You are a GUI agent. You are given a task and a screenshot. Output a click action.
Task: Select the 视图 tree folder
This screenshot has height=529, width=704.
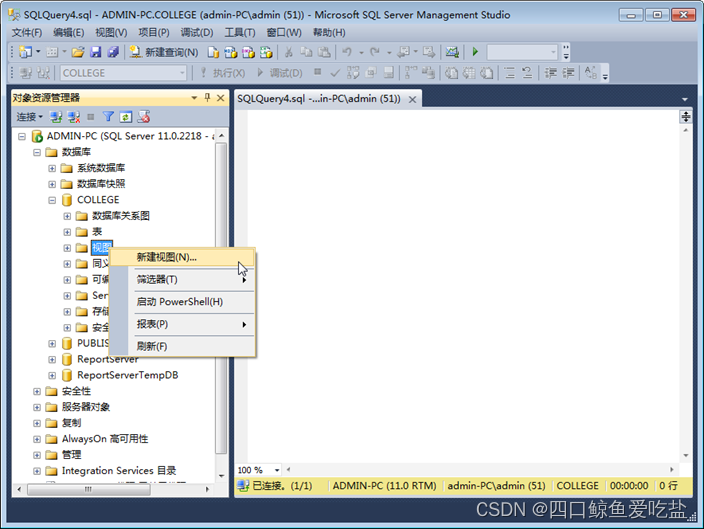click(x=101, y=248)
